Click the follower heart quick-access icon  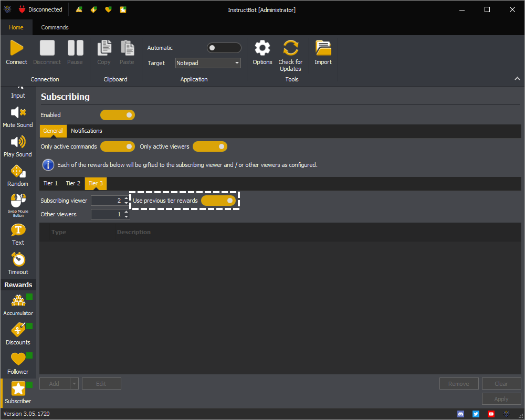[x=108, y=9]
